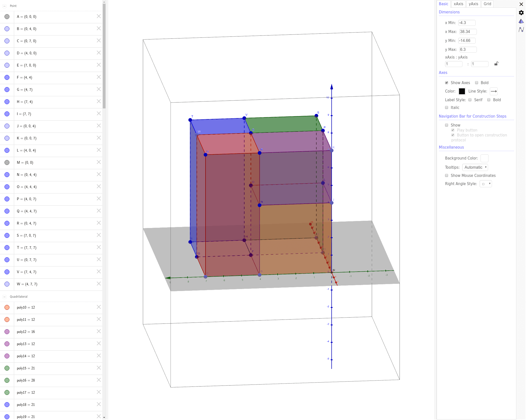Enable Show Mouse Coordinates checkbox
This screenshot has height=420, width=526.
(x=447, y=176)
